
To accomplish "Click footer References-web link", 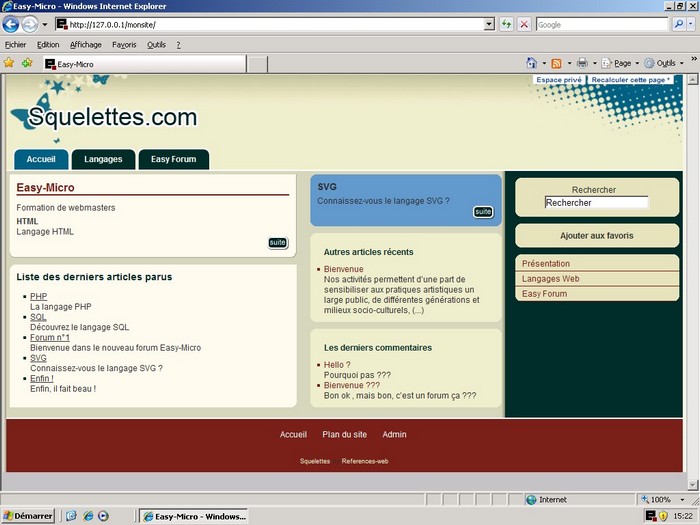I will pos(365,461).
